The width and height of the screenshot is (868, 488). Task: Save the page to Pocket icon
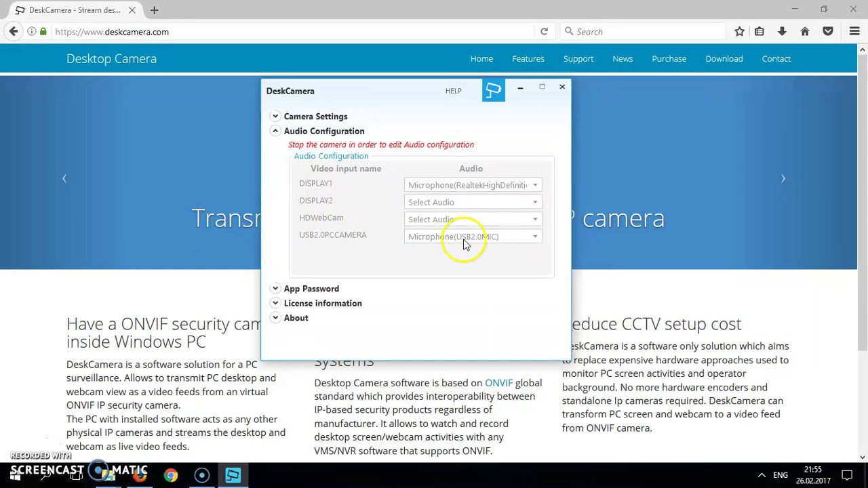click(x=828, y=31)
